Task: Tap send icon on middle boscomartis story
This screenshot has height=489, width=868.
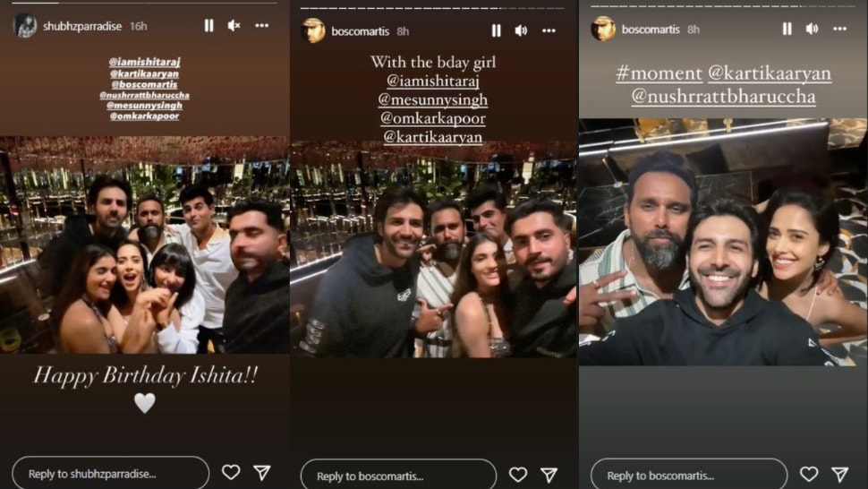Action: [x=549, y=475]
